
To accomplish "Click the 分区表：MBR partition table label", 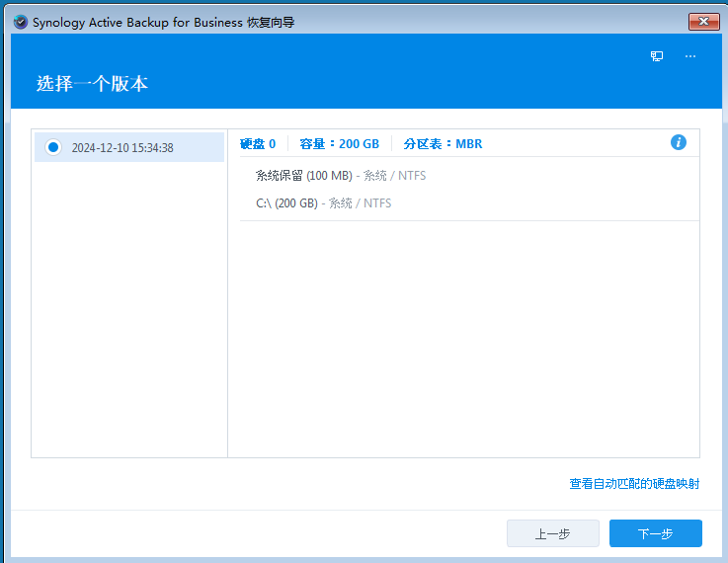I will click(443, 144).
